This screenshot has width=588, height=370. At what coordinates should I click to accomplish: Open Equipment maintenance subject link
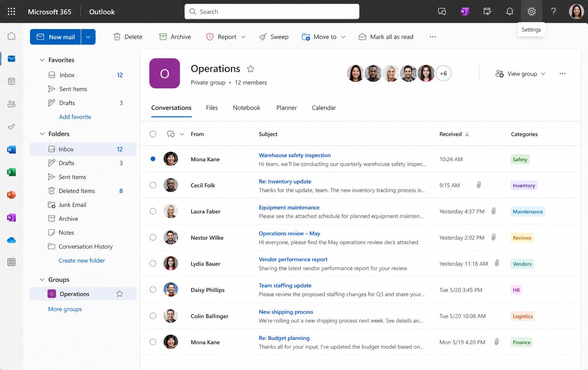289,207
